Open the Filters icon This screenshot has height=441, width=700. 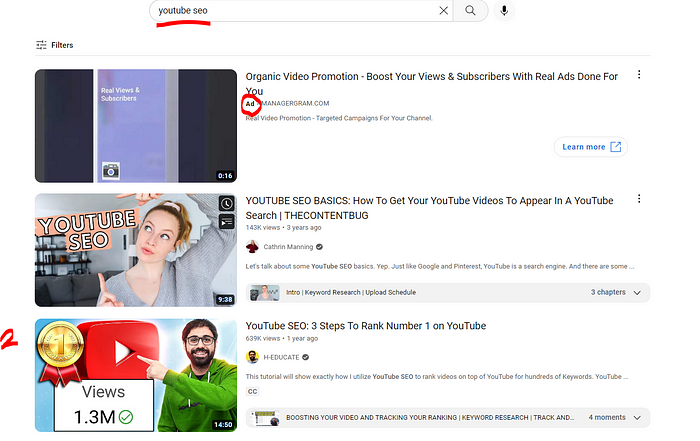41,45
